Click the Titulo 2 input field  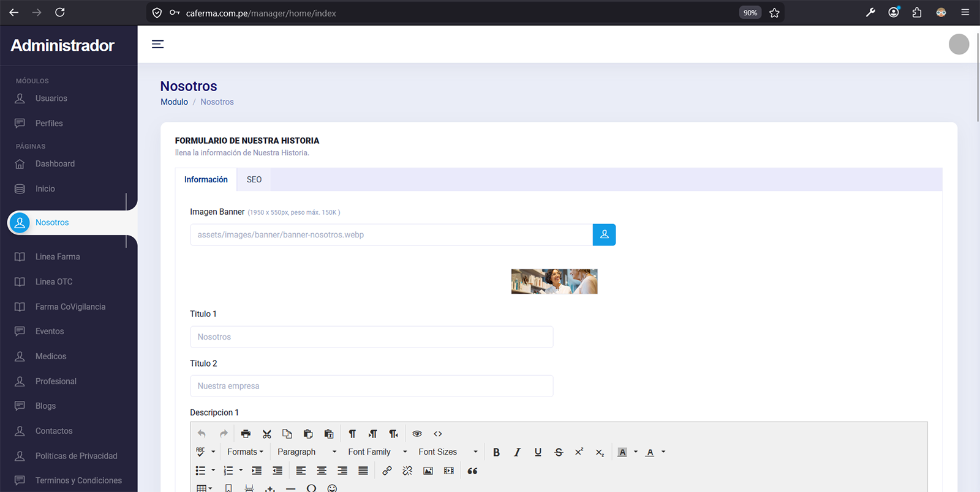372,386
